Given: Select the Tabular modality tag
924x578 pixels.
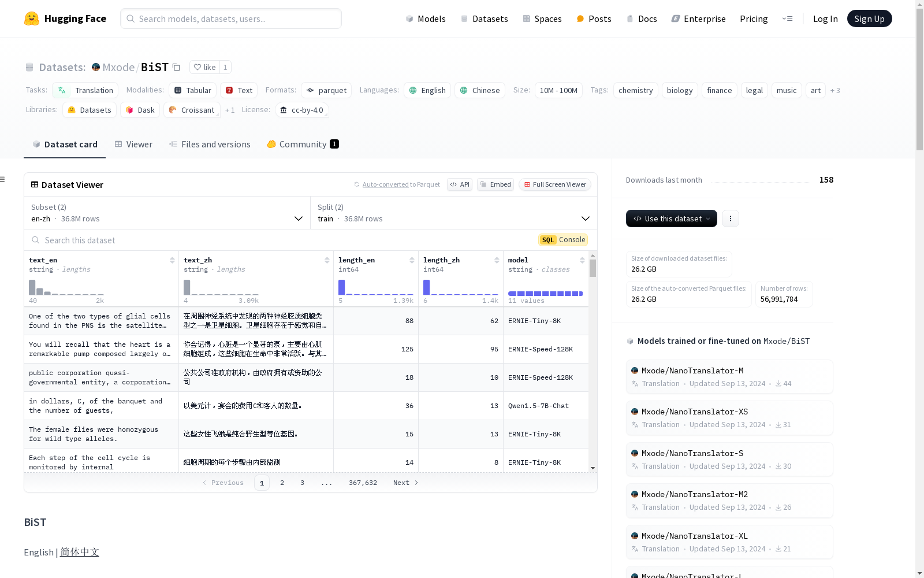Looking at the screenshot, I should (193, 90).
